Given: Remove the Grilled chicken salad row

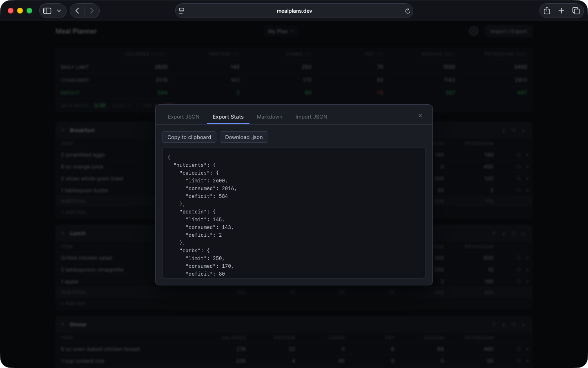Looking at the screenshot, I should pos(528,258).
